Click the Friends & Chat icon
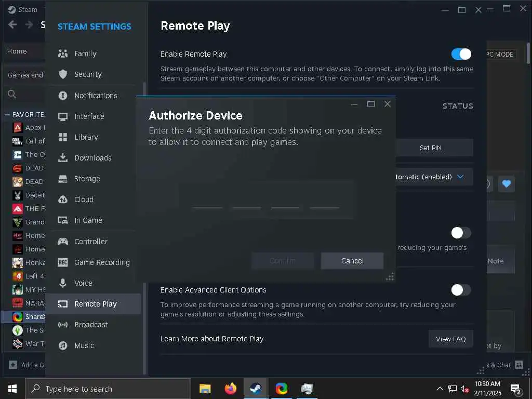 (519, 365)
